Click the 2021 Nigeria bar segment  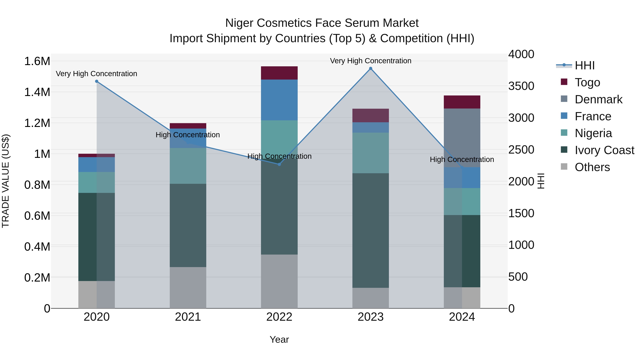[188, 166]
